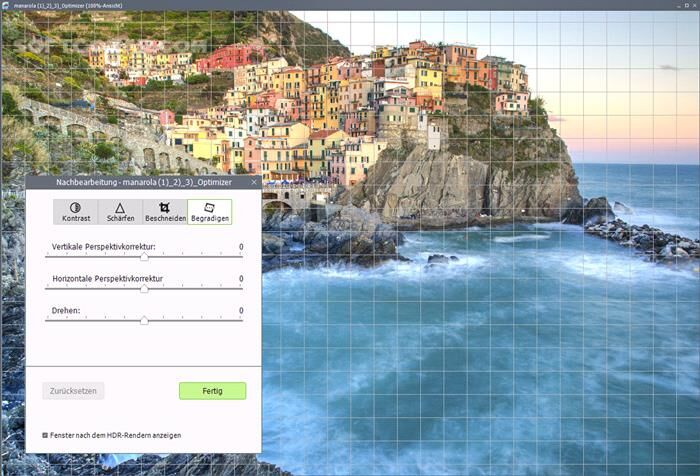This screenshot has width=700, height=476.
Task: Toggle Fenster nach dem HDR-Rendern anzeigen checkbox
Action: click(45, 435)
